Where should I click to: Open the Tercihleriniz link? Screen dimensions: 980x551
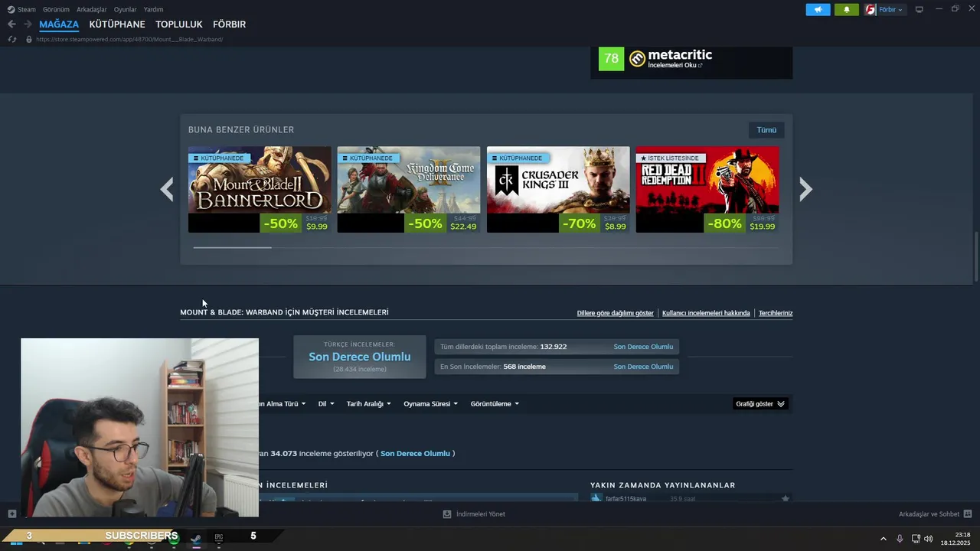[x=776, y=313]
